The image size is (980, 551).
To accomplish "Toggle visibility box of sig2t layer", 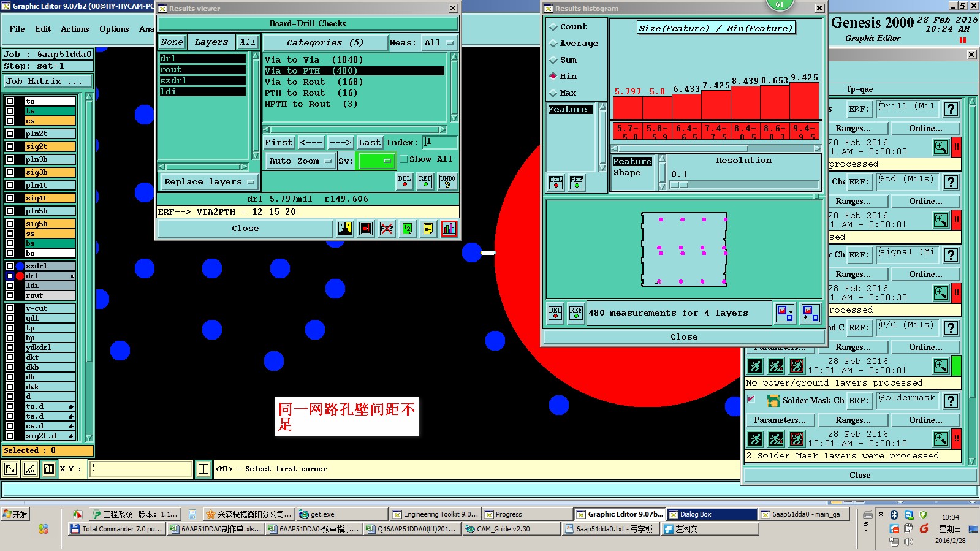I will coord(10,146).
